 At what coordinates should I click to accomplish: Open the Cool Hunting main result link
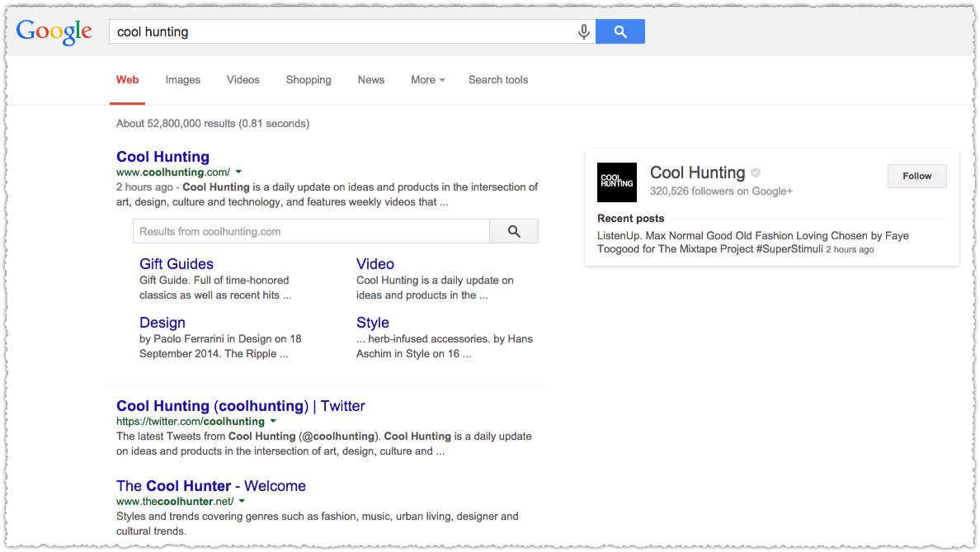coord(163,156)
